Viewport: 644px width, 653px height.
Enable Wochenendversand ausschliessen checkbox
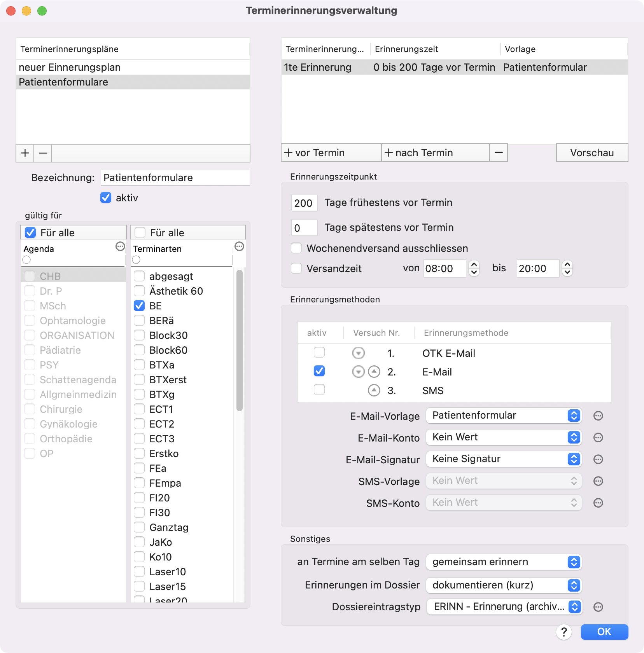pos(296,248)
